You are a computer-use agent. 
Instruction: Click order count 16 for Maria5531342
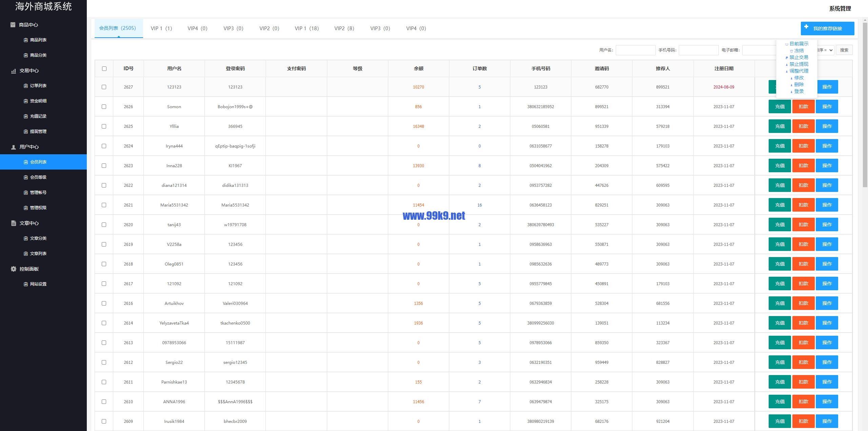point(479,205)
